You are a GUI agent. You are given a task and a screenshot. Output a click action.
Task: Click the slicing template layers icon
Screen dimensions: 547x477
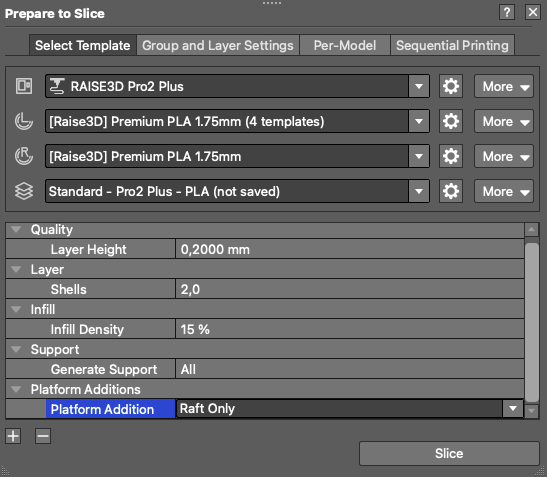tap(24, 191)
